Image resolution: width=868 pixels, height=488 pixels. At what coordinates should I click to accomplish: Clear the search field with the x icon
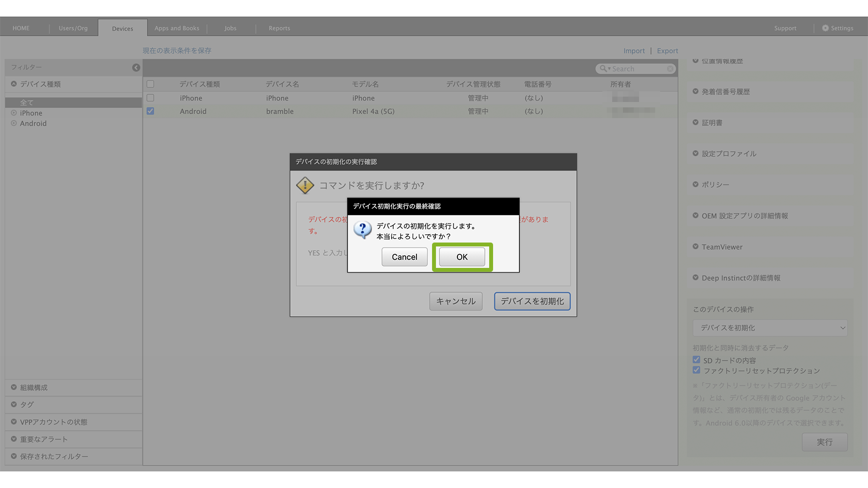(670, 69)
